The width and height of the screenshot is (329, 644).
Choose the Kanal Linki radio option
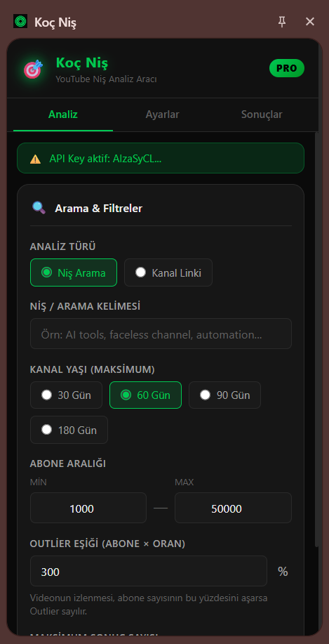pyautogui.click(x=168, y=272)
